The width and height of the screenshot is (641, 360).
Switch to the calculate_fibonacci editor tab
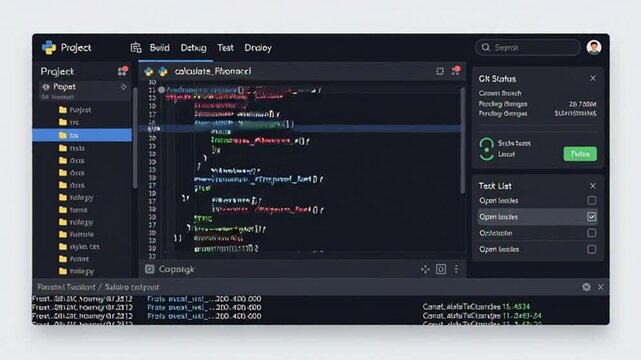pos(213,71)
